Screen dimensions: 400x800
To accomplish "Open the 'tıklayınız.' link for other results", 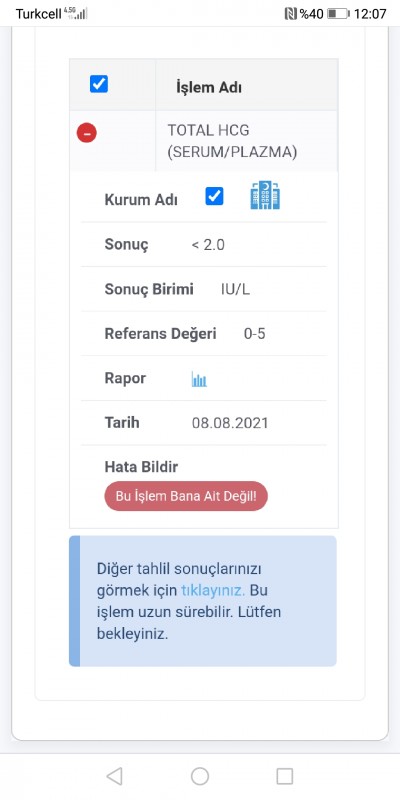I will click(213, 590).
